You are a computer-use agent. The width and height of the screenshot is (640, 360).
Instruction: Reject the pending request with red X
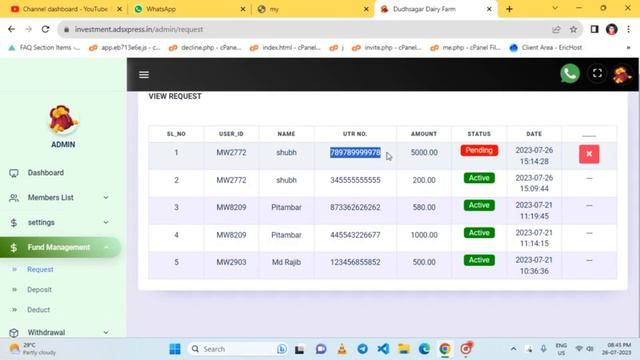[x=589, y=154]
